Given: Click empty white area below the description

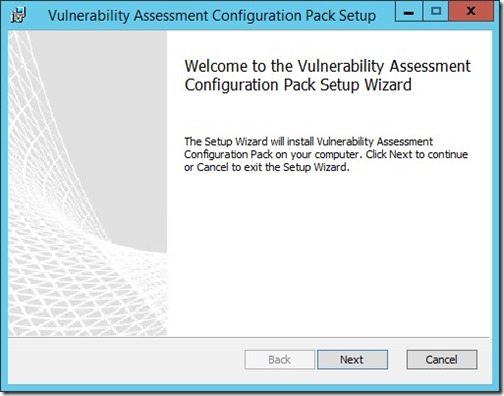Looking at the screenshot, I should (x=328, y=253).
